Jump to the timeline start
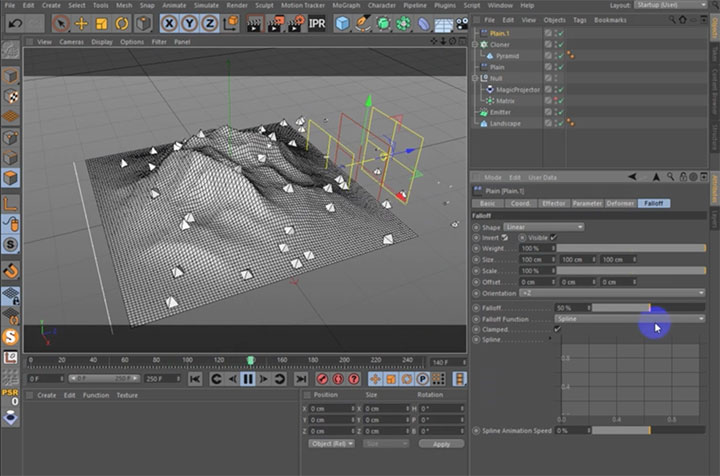This screenshot has width=720, height=476. pyautogui.click(x=195, y=379)
